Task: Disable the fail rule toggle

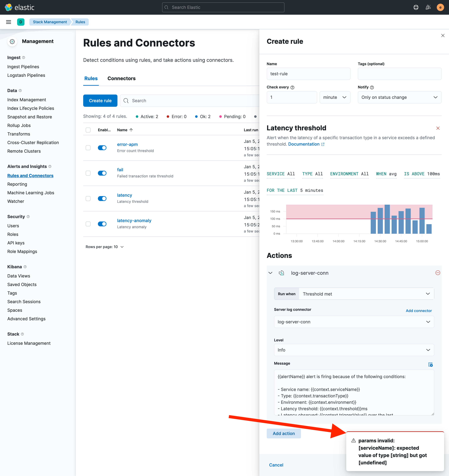Action: pos(102,173)
